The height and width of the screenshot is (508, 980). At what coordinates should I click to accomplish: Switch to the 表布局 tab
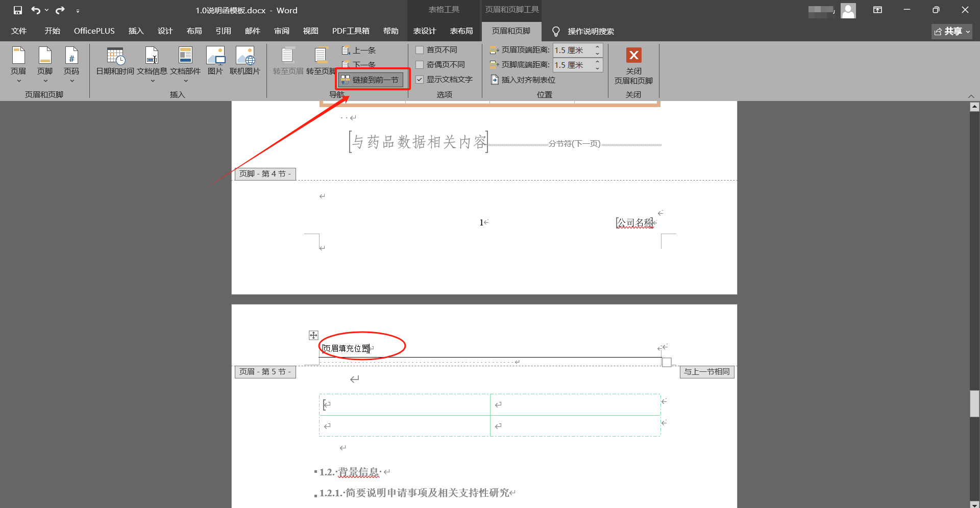[x=461, y=31]
